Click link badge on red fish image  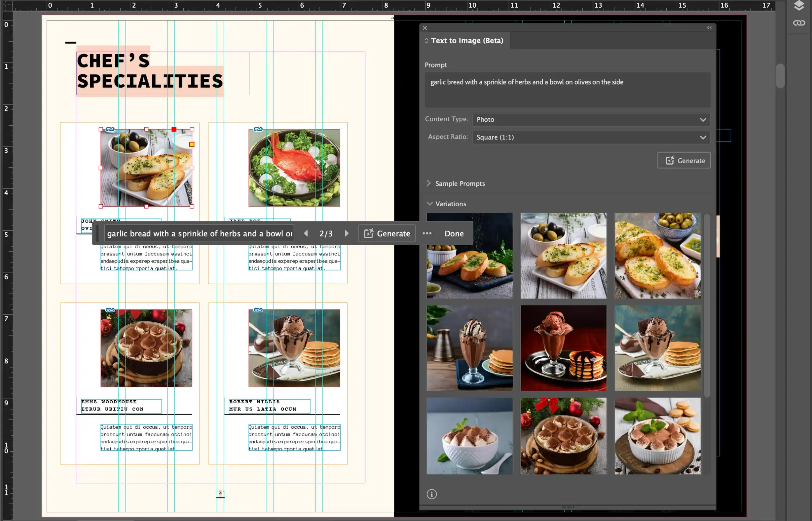tap(258, 129)
